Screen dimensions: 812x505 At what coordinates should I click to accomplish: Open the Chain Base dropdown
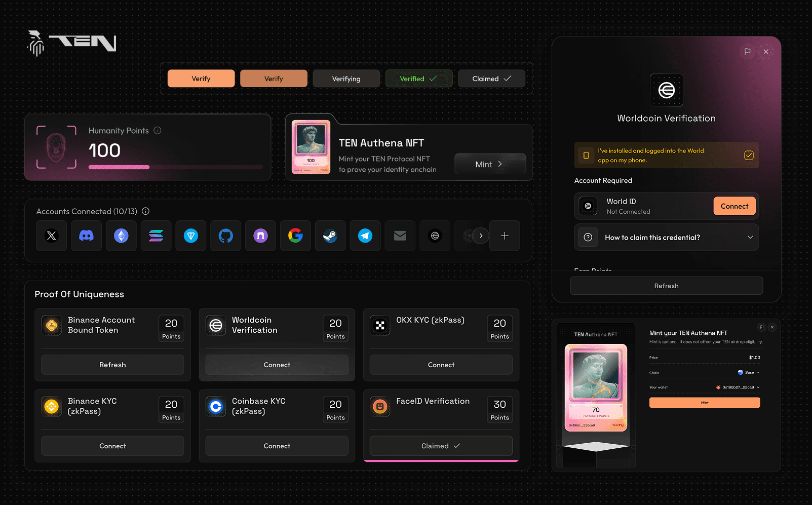click(x=749, y=372)
